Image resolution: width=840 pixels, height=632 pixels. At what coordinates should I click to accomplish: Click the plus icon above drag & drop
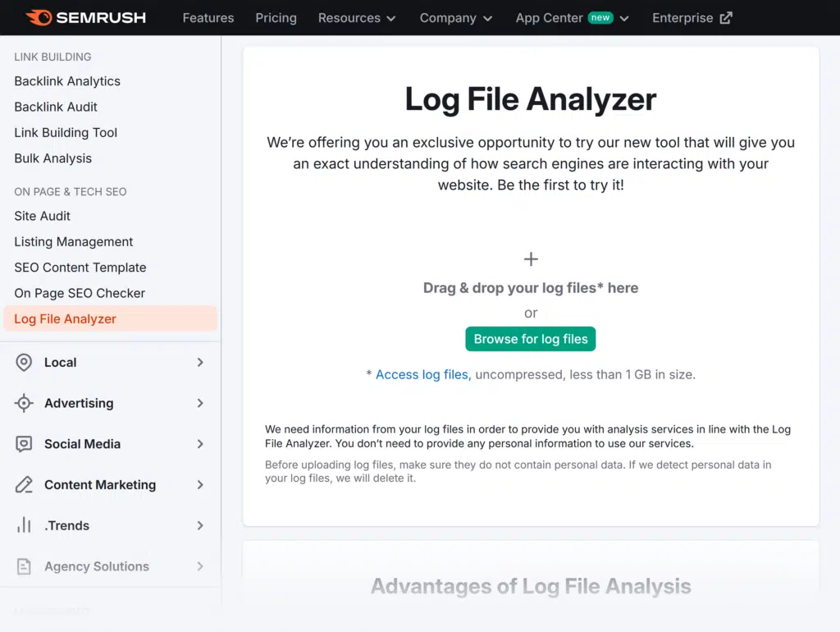pos(531,259)
